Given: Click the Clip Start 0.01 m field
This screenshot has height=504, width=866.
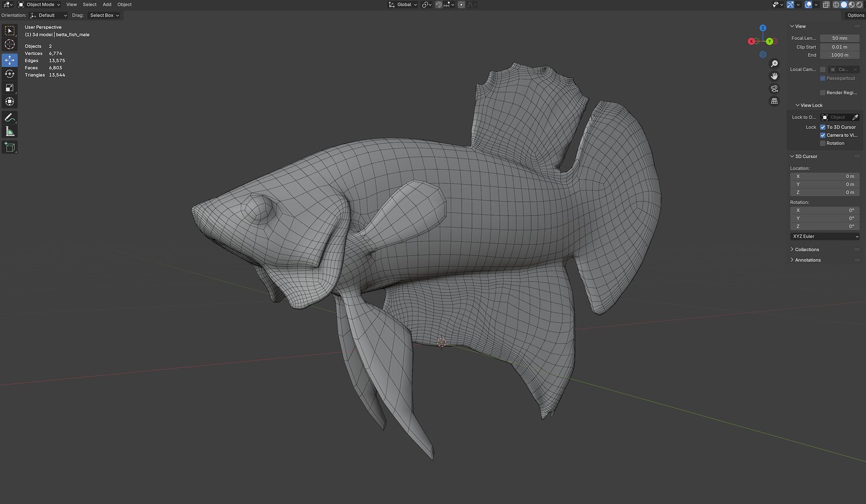Looking at the screenshot, I should pos(840,47).
